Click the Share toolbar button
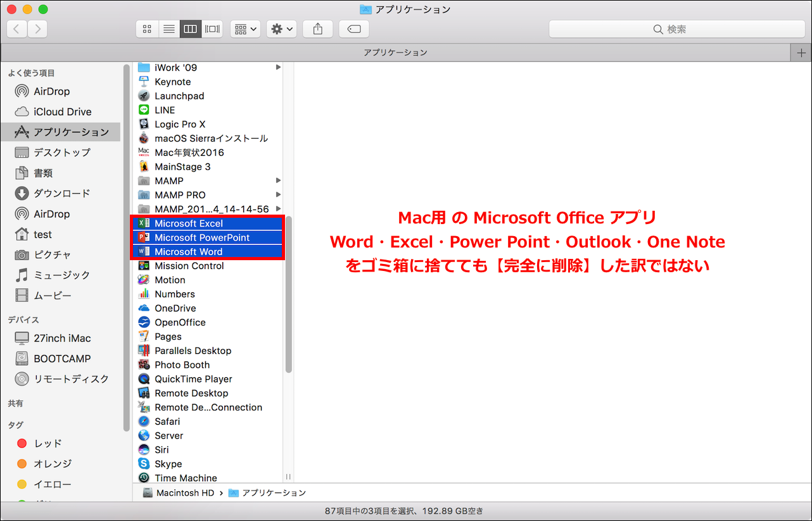The image size is (812, 521). tap(318, 29)
